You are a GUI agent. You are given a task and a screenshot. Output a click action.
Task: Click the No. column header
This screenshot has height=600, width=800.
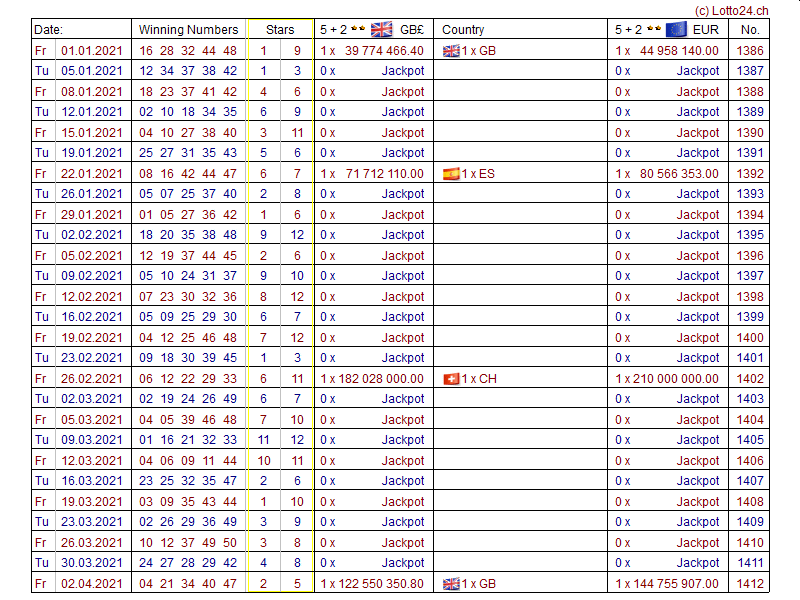click(x=750, y=30)
